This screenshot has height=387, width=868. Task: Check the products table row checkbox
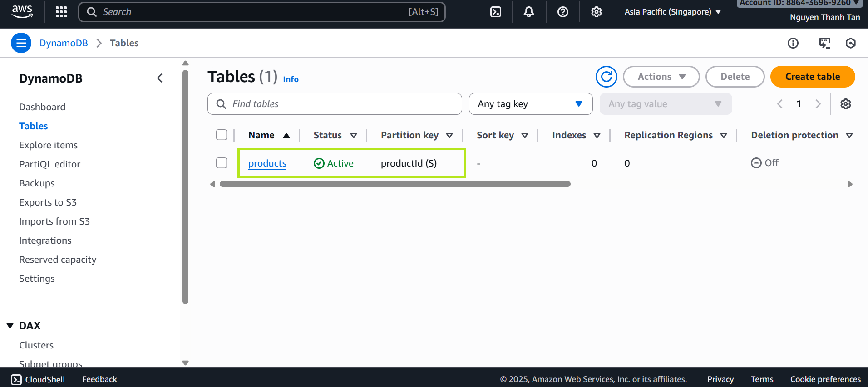tap(222, 163)
